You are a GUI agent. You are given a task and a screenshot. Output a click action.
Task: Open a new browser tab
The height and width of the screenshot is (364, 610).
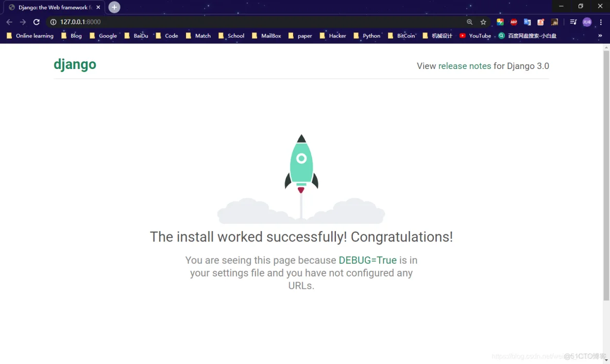pos(114,7)
